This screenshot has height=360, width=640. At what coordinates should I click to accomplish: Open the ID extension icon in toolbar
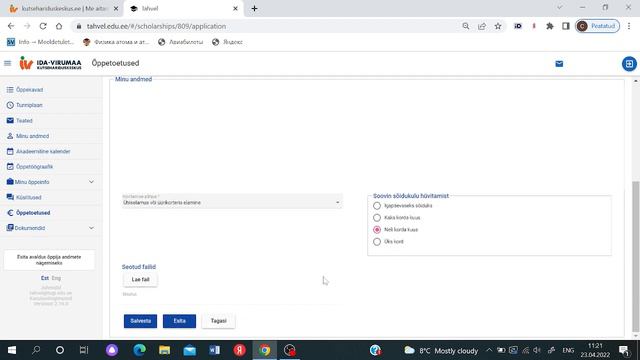click(x=518, y=26)
